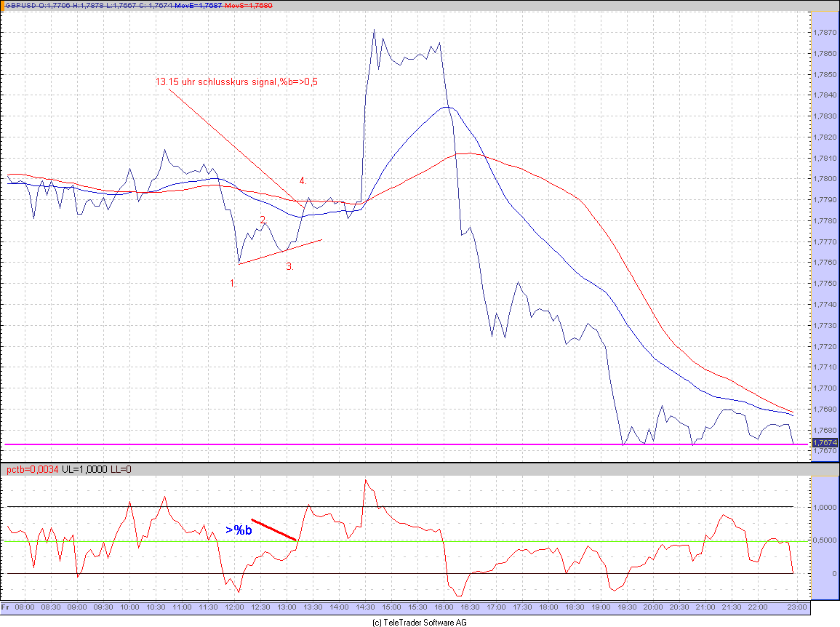Select the MovE=1,7687 legend entry

pyautogui.click(x=199, y=5)
